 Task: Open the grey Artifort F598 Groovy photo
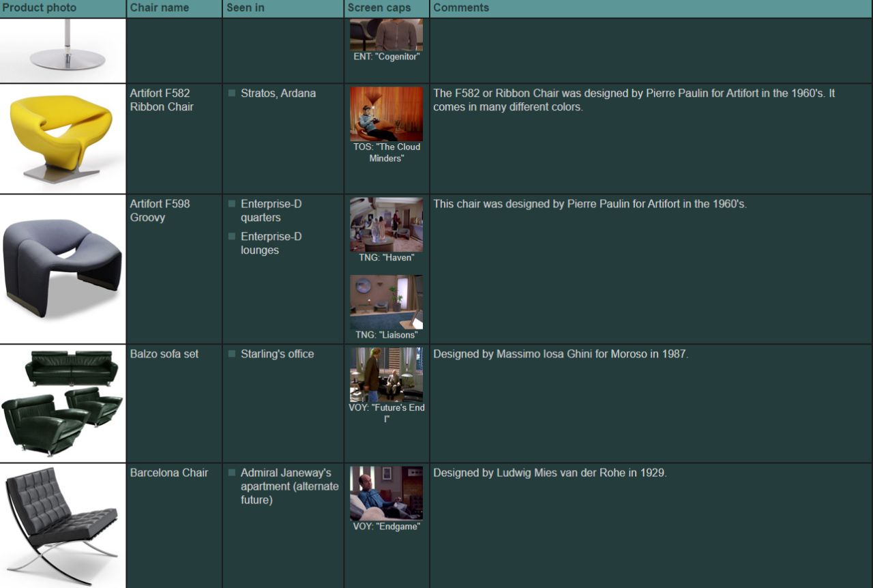(63, 269)
